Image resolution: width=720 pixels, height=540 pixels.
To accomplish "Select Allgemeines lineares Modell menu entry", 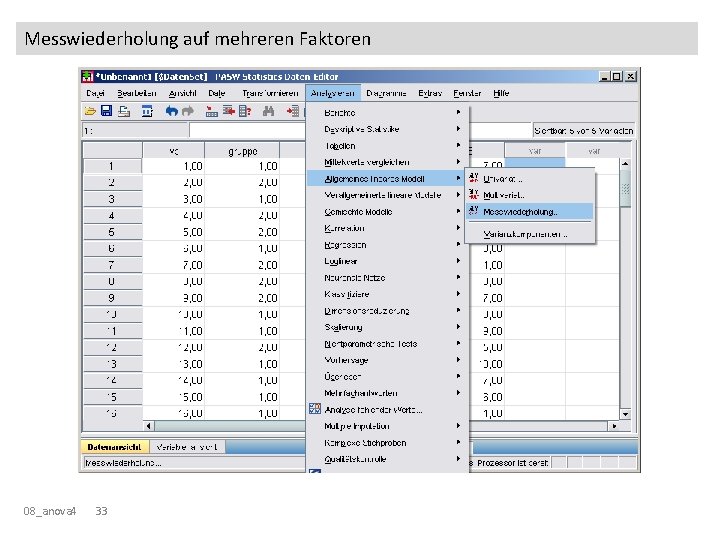I will click(386, 179).
